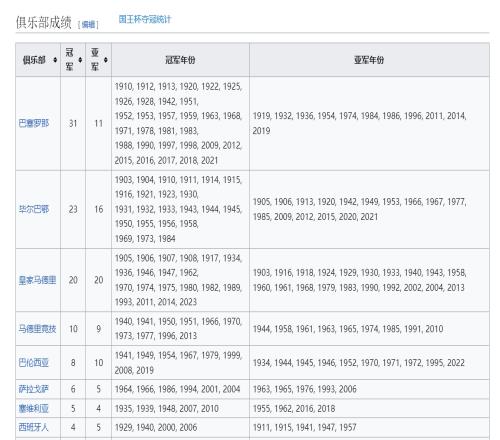This screenshot has height=440, width=500.
Task: Select 萨拉戈萨 champion years 1964, 1966
Action: [177, 389]
